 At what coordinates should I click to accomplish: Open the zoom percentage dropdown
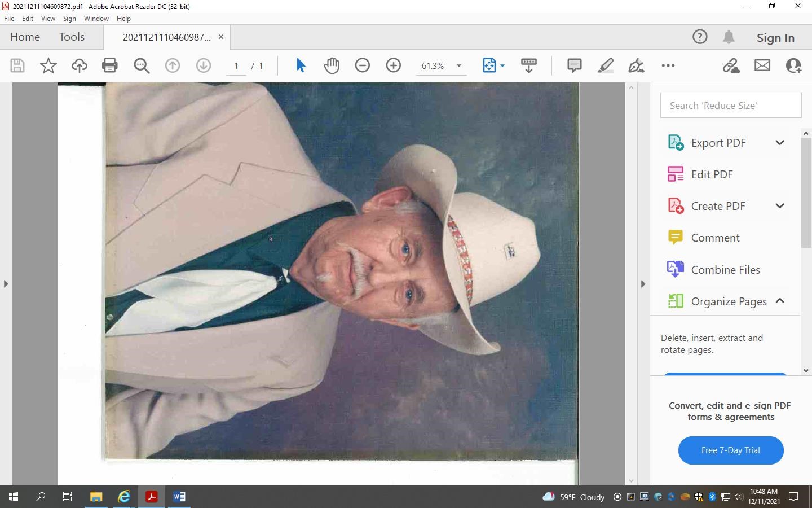pyautogui.click(x=459, y=65)
